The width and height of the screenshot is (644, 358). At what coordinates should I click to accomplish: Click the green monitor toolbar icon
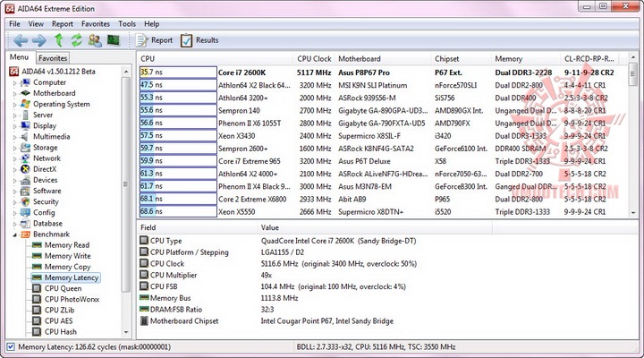coord(113,40)
